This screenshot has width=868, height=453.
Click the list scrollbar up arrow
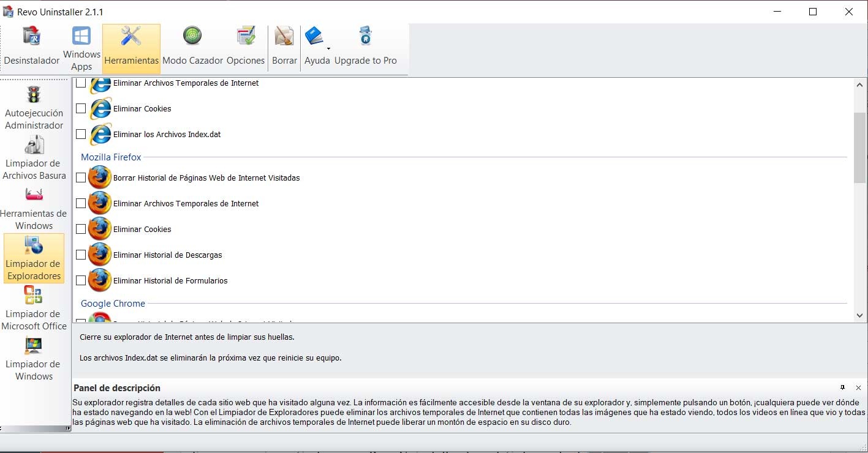point(860,85)
